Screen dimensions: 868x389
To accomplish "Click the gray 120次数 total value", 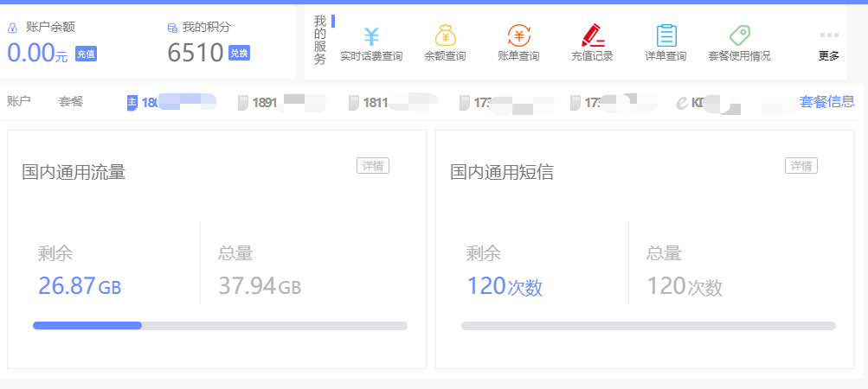I will (x=685, y=287).
